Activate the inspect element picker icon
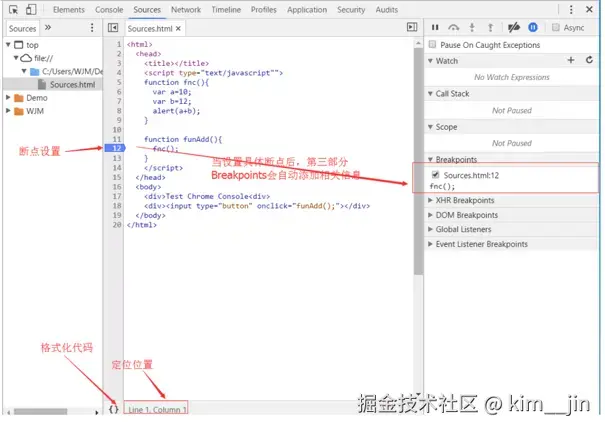 [14, 10]
